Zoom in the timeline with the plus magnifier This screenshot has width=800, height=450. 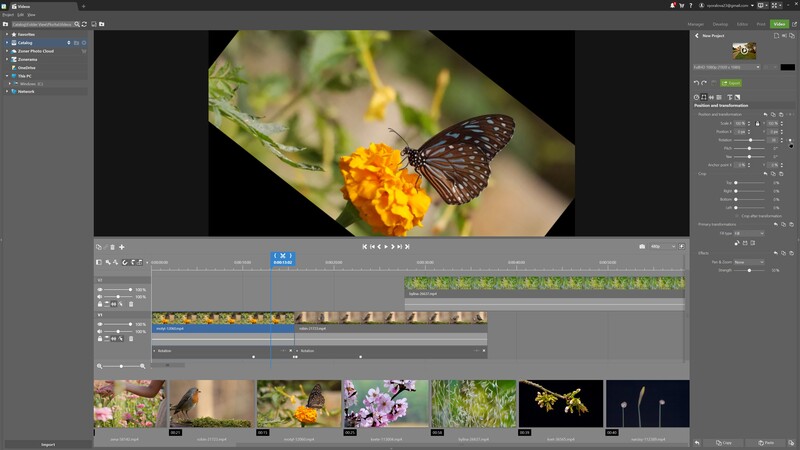click(142, 366)
